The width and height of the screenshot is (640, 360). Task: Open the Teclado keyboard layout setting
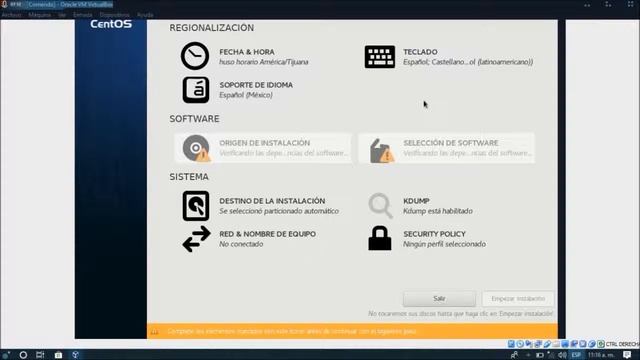pos(449,56)
